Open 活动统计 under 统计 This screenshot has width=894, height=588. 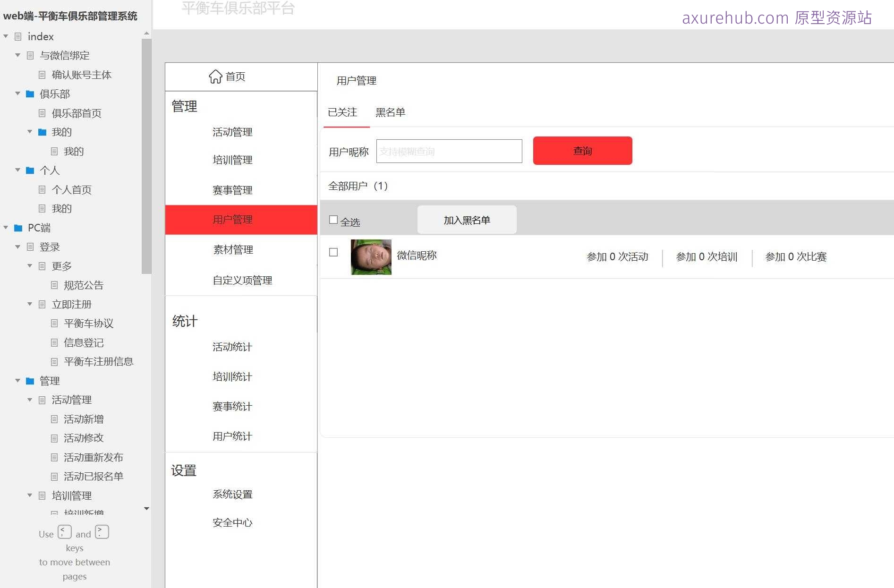tap(232, 347)
